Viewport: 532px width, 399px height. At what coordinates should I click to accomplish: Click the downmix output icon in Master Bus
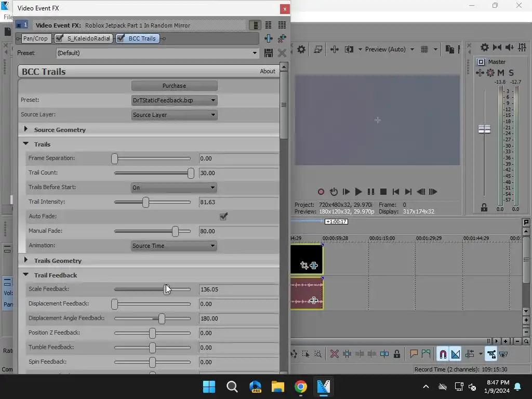(x=497, y=47)
